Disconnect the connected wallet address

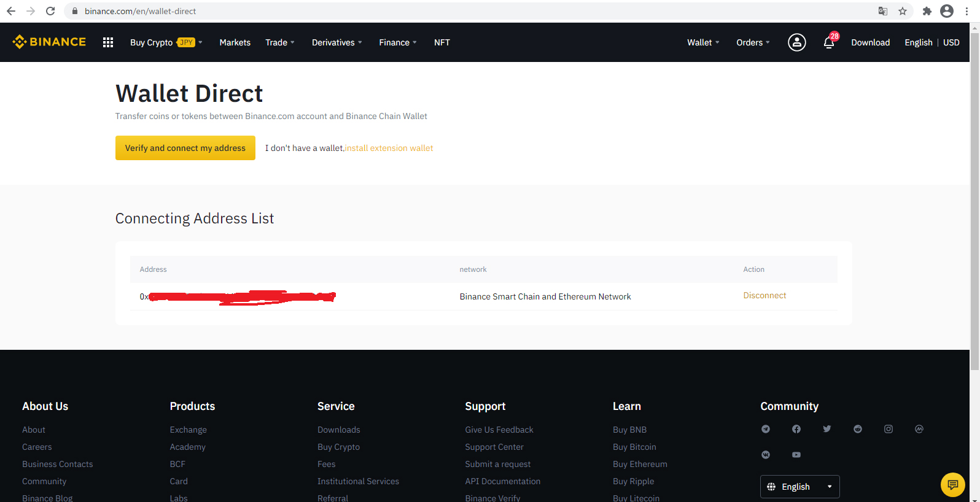(x=764, y=295)
